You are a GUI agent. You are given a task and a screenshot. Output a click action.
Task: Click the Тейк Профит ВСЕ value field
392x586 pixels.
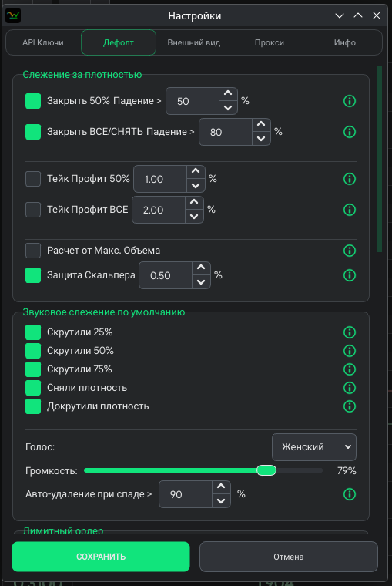[x=159, y=210]
